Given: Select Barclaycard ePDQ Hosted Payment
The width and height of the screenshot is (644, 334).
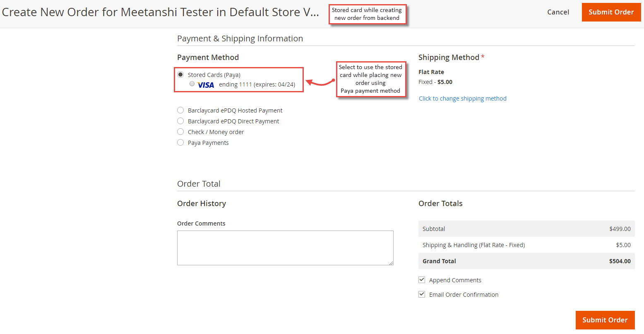Looking at the screenshot, I should pos(180,110).
